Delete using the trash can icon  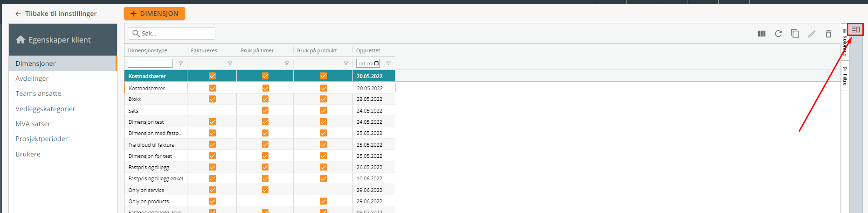pos(828,34)
